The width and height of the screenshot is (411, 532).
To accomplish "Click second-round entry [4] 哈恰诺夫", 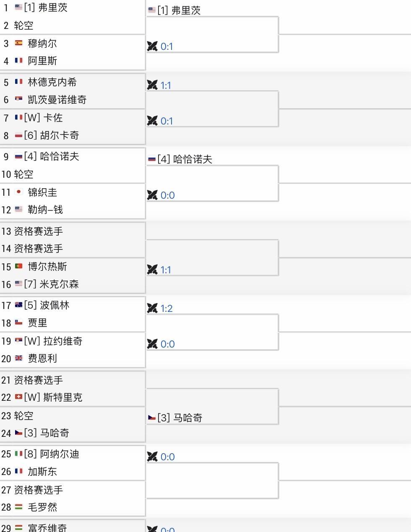I will 185,159.
